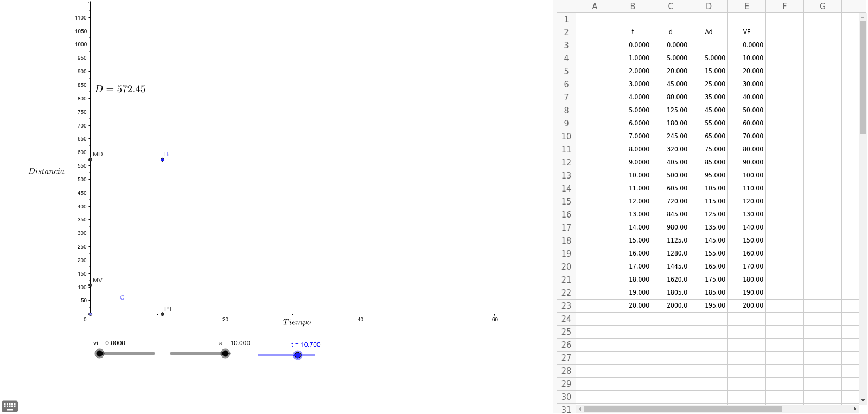Select cell containing 500.00

coord(671,175)
